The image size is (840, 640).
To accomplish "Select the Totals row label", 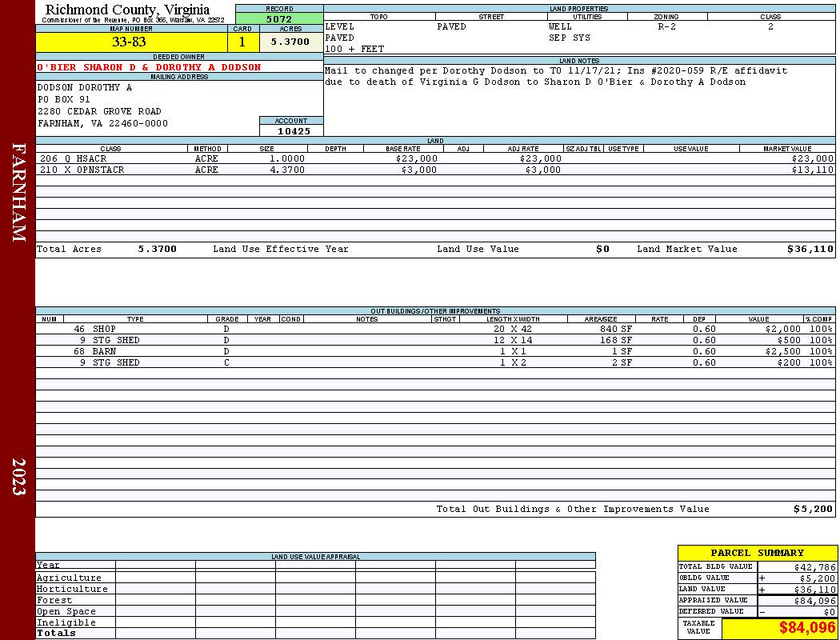I will [x=56, y=633].
